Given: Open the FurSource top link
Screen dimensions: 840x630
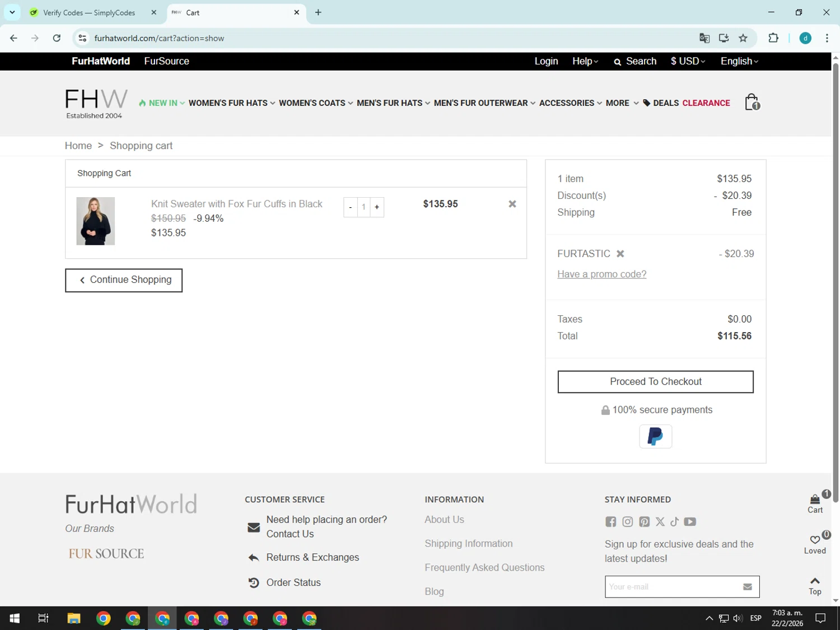Looking at the screenshot, I should point(166,61).
